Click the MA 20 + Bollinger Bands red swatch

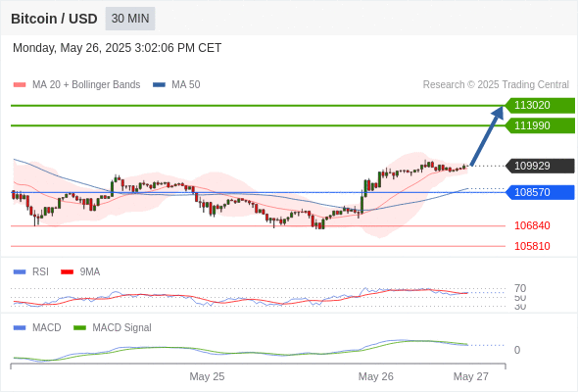tap(20, 85)
